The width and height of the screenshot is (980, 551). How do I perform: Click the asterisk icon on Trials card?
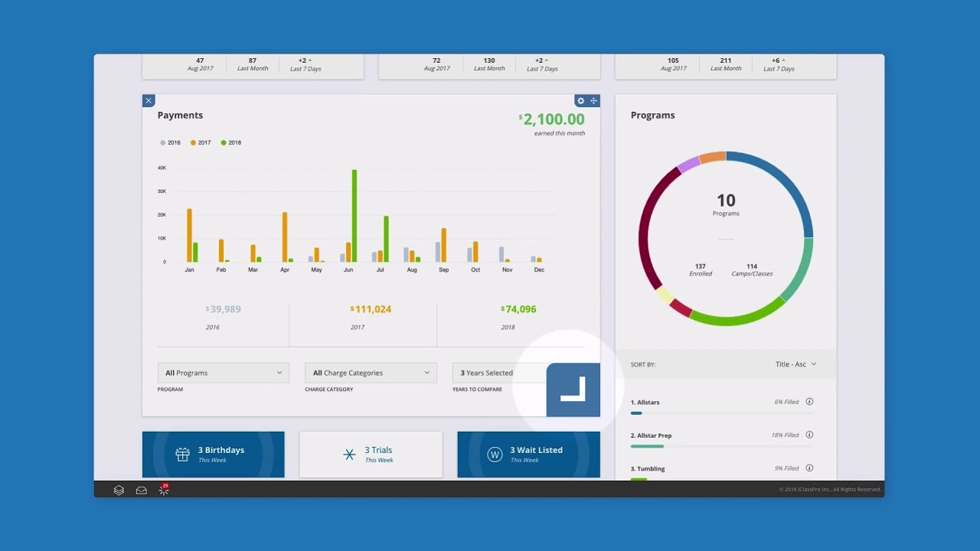tap(349, 455)
